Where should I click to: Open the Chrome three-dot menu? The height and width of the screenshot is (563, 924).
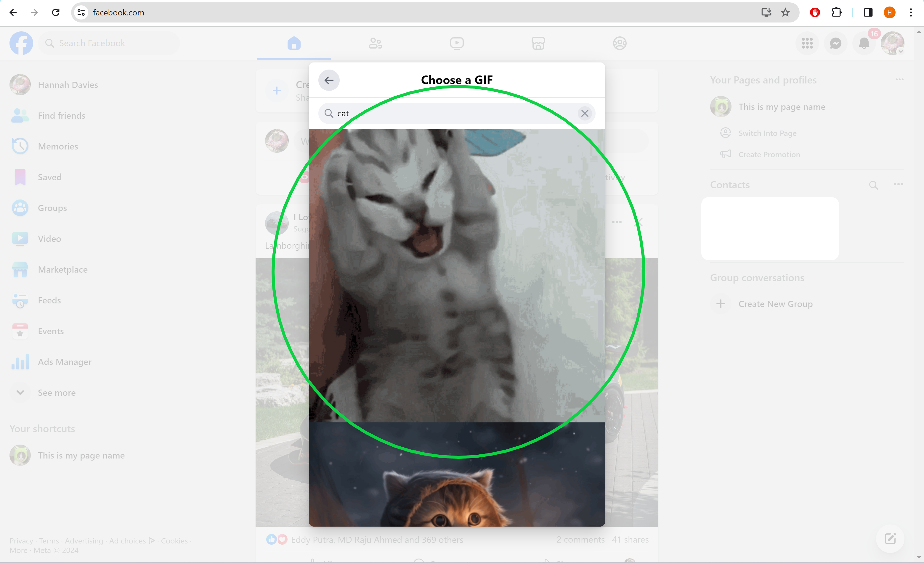tap(910, 12)
